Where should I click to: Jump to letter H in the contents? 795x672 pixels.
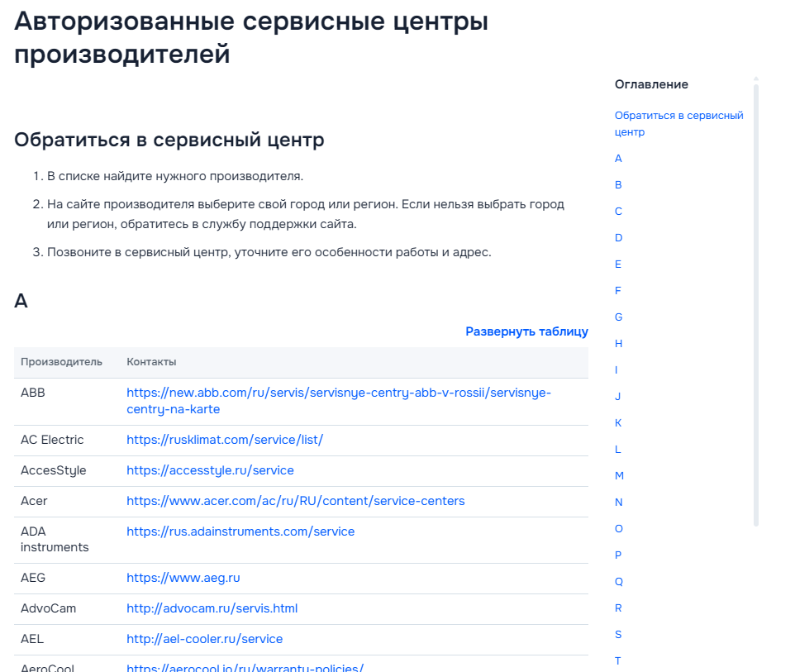(618, 343)
